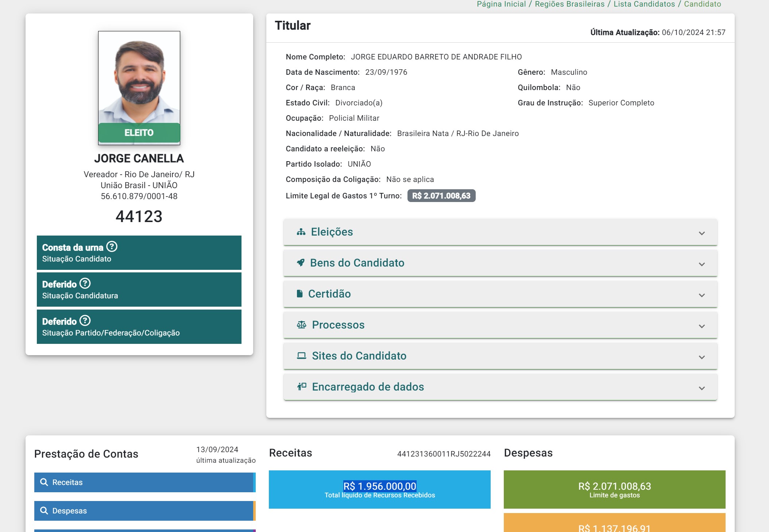This screenshot has height=532, width=769.
Task: Expand the Bens do Candidato chevron
Action: pyautogui.click(x=702, y=264)
